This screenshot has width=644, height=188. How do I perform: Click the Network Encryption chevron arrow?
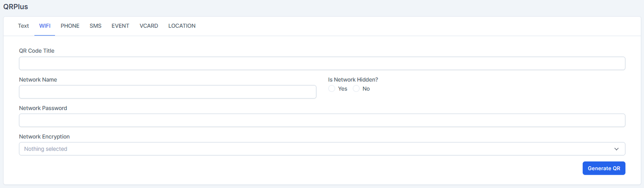[616, 149]
